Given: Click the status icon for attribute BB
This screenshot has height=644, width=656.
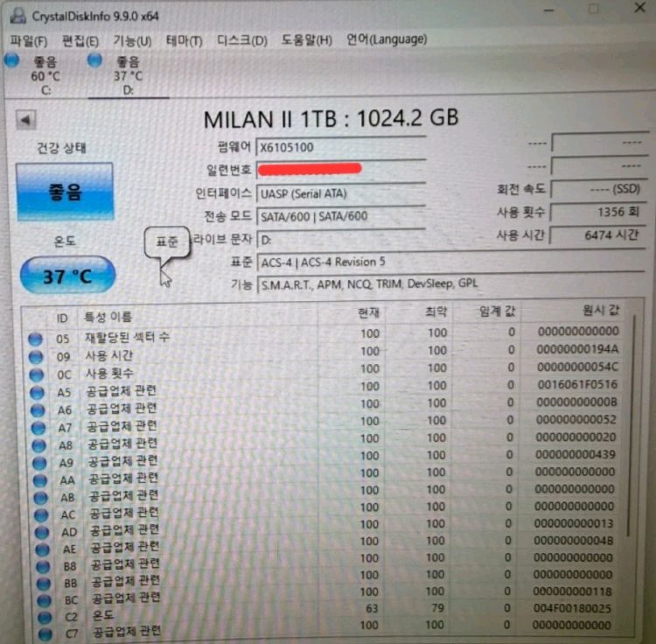Looking at the screenshot, I should pos(44,583).
